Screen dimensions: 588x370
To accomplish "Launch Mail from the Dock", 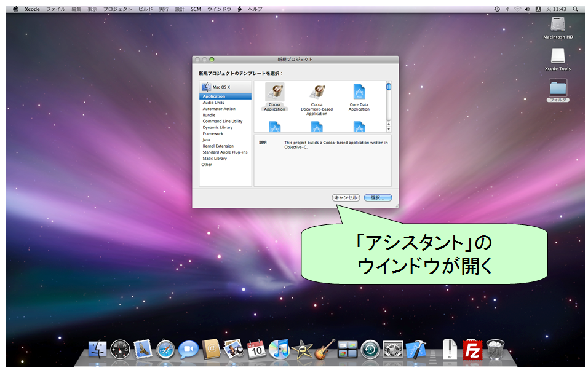I will 143,349.
